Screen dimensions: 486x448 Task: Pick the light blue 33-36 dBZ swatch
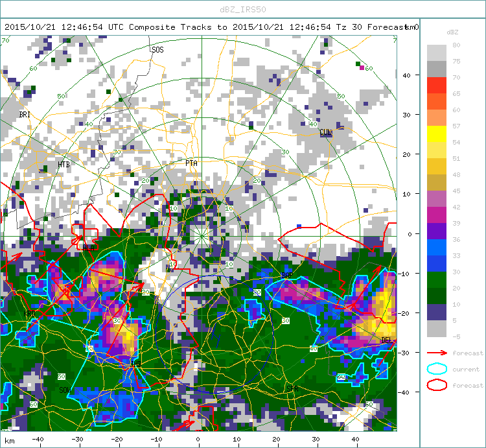[437, 248]
